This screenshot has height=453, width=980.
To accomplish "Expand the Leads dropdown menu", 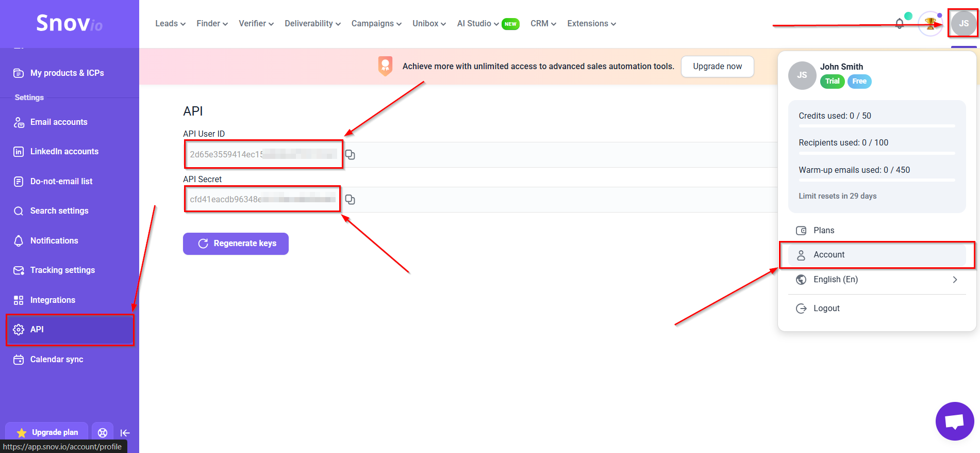I will tap(170, 24).
